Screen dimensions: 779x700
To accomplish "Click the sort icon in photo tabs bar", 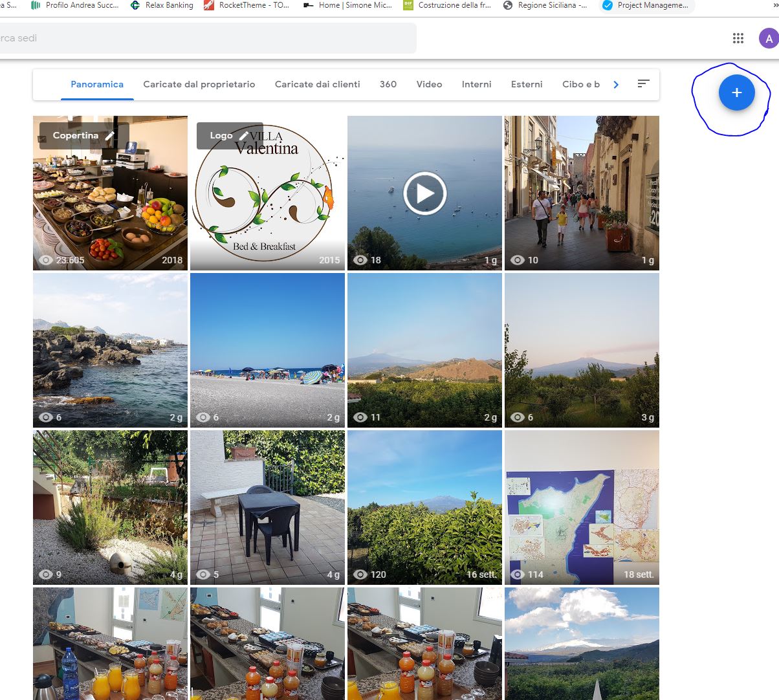I will [x=643, y=84].
